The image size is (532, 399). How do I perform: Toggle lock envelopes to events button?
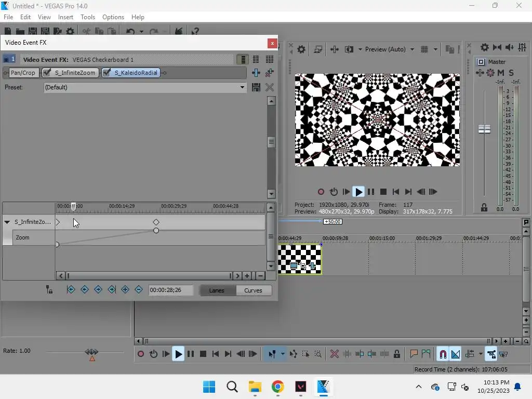click(x=491, y=354)
